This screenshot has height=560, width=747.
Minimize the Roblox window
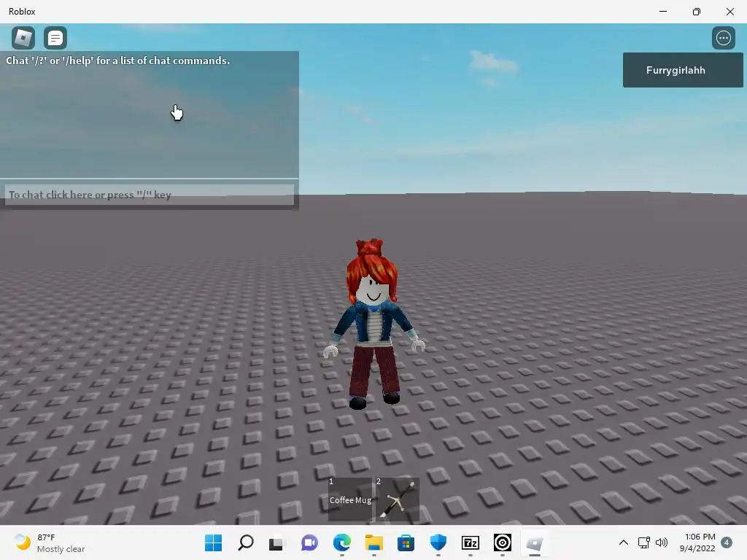662,12
